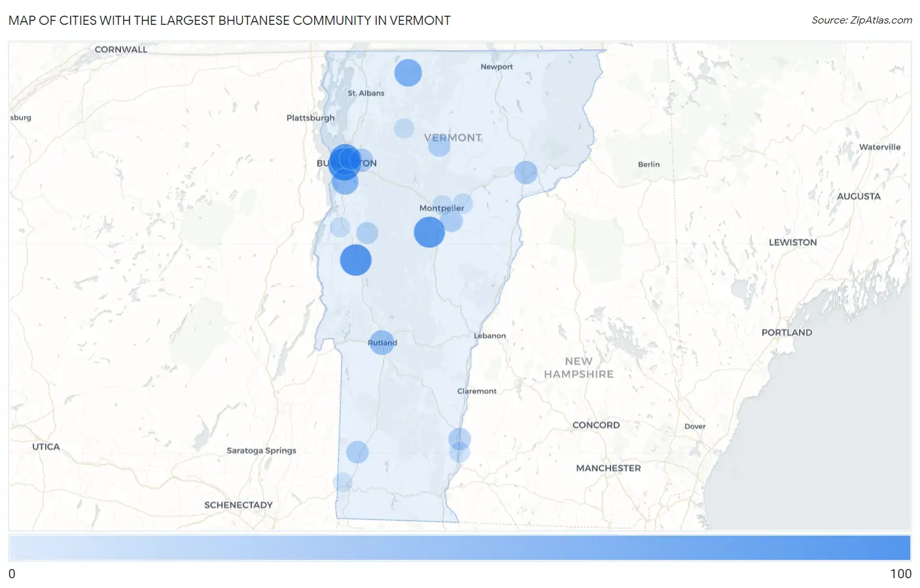The image size is (920, 588).
Task: Click the VERMONT state label
Action: pos(453,137)
